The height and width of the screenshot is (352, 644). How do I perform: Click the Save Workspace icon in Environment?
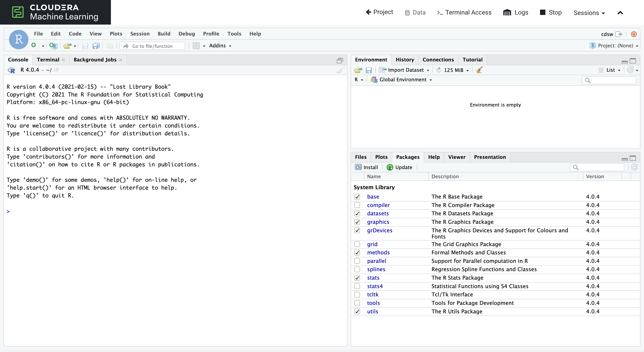click(x=369, y=70)
